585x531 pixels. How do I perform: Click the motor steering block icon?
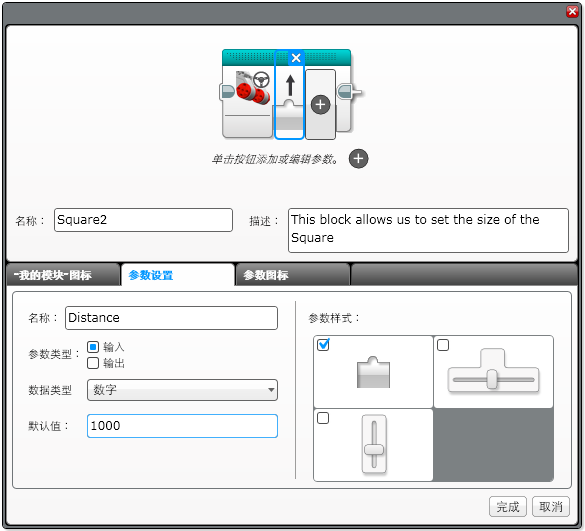coord(253,88)
